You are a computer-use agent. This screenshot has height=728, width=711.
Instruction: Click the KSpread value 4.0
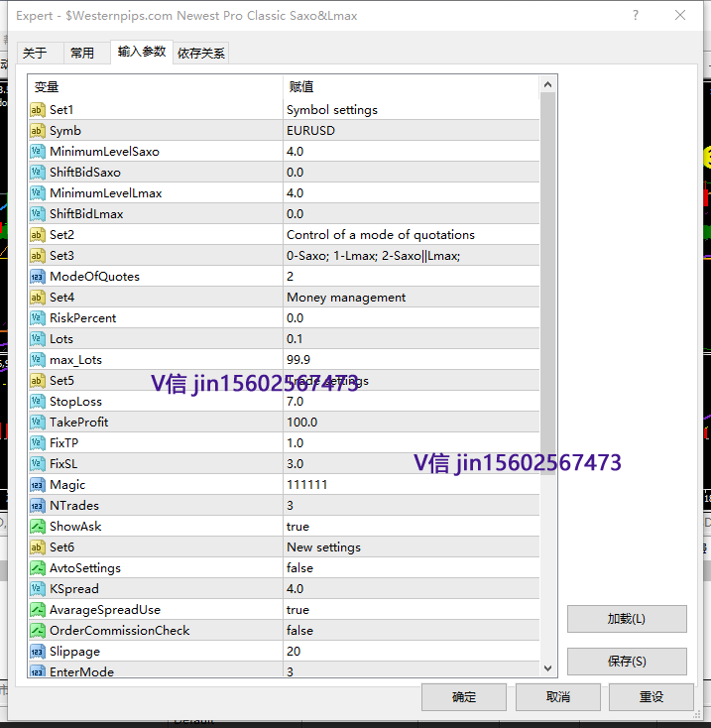295,589
